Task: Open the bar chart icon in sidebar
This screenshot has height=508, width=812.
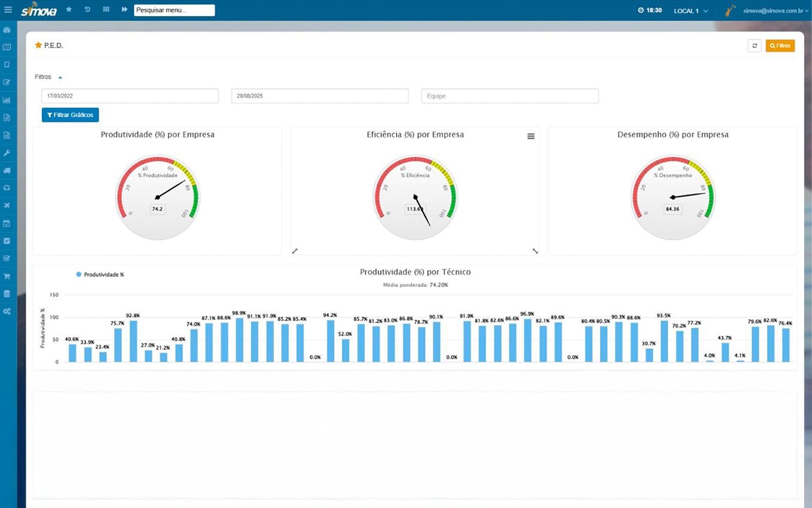Action: [7, 100]
